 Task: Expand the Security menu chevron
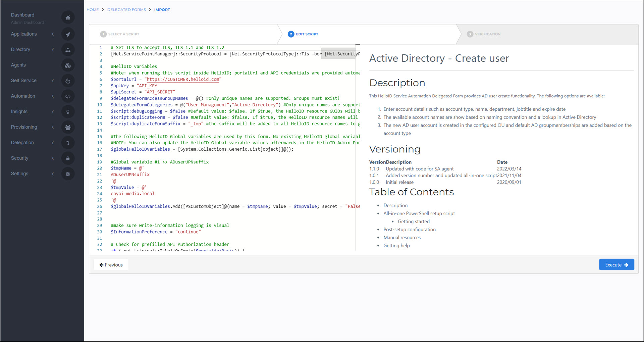53,158
